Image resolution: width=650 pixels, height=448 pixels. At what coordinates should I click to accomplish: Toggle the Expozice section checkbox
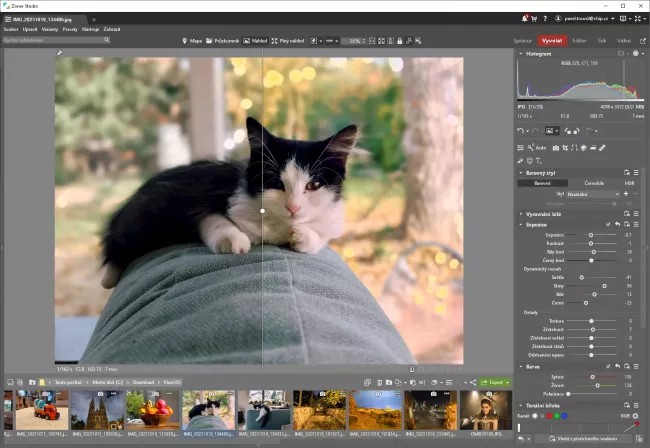coord(607,225)
